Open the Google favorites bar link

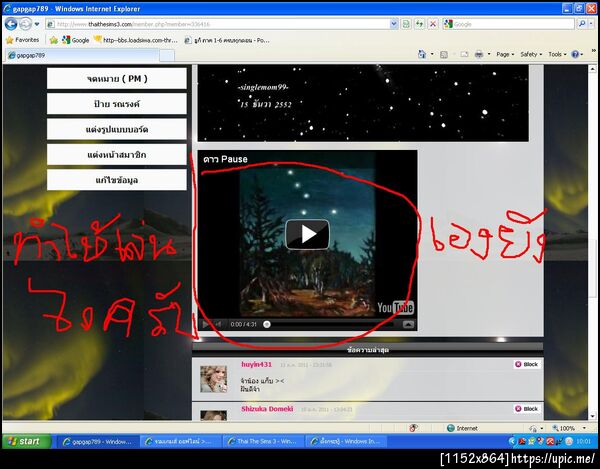(75, 40)
